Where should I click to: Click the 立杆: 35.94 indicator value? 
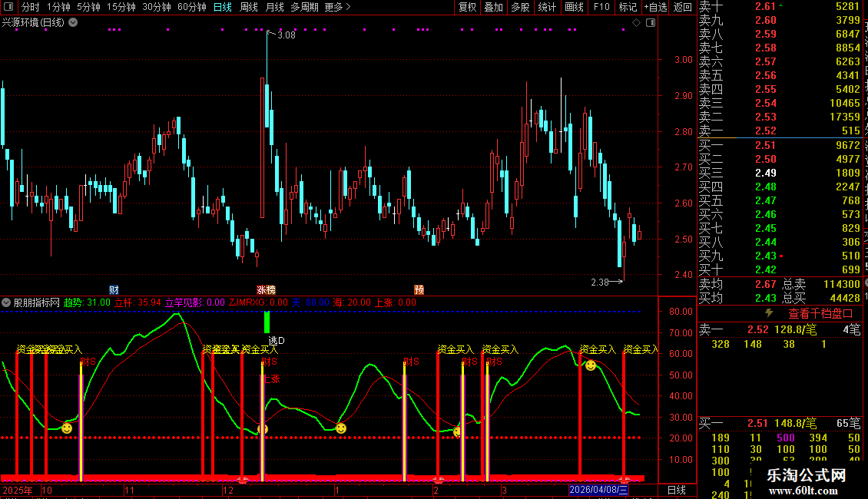[x=137, y=302]
